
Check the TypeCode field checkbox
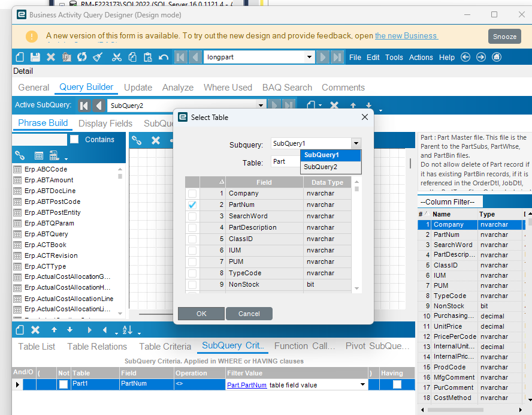pos(192,273)
